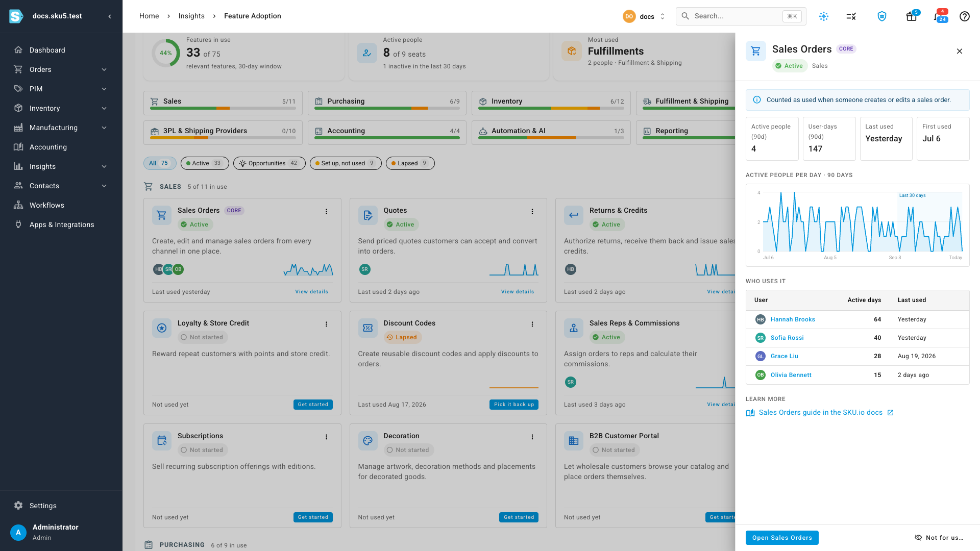Open Quotes card three-dot menu

coord(532,211)
